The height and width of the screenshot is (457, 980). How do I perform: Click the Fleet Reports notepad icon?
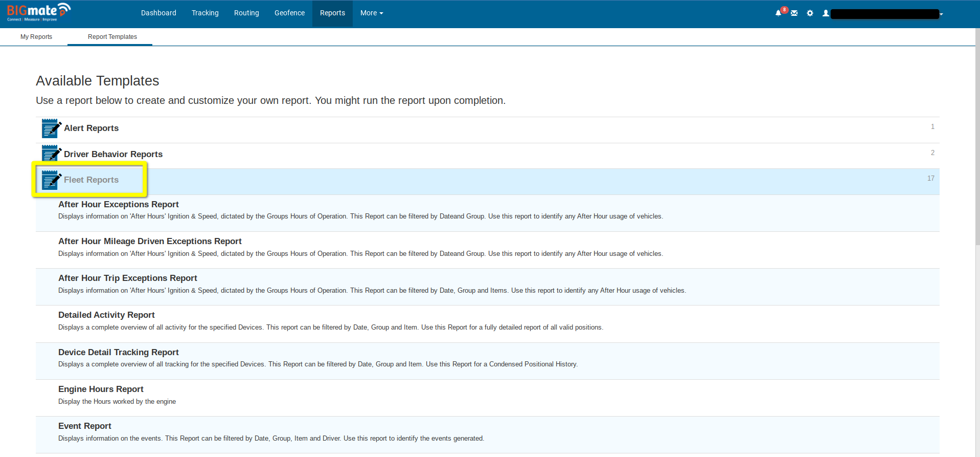click(52, 180)
